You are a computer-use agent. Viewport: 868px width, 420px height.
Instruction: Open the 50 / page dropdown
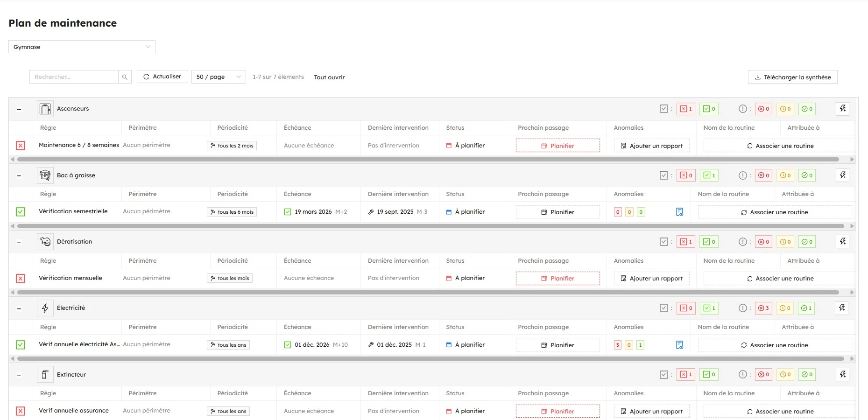coord(218,77)
